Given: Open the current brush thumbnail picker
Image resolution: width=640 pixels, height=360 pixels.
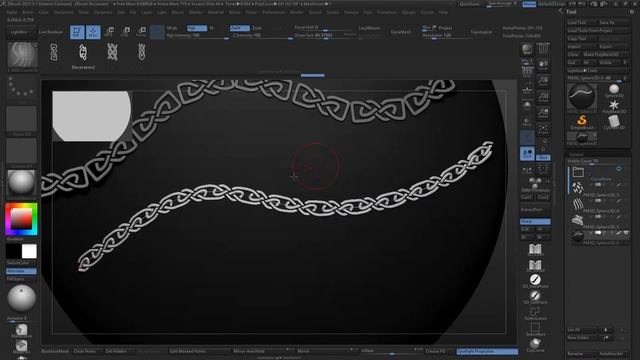Looking at the screenshot, I should tap(22, 55).
